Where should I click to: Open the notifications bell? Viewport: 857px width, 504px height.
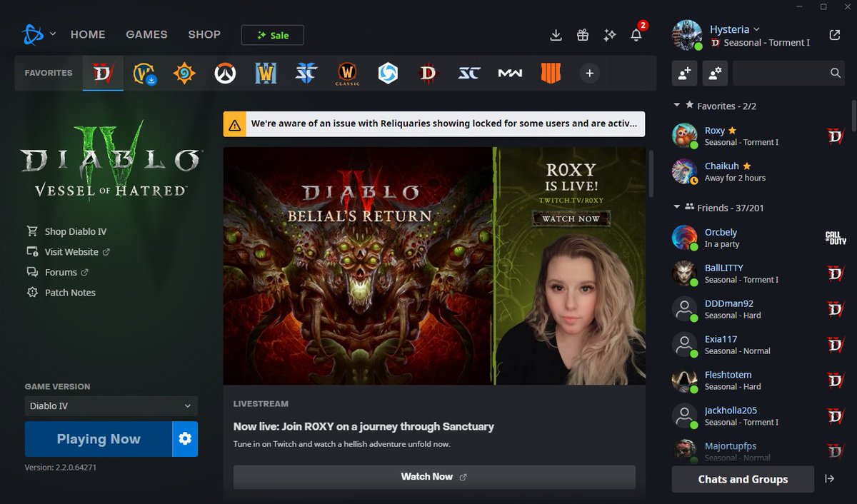(636, 34)
